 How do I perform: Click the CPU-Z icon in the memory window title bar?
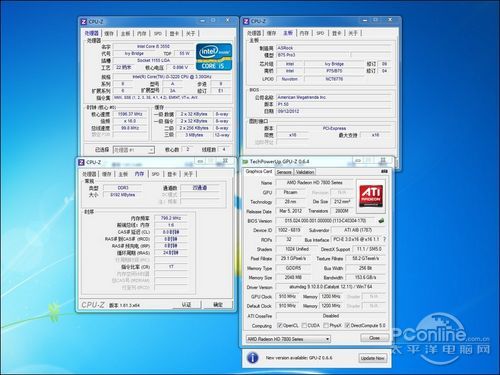tap(81, 162)
